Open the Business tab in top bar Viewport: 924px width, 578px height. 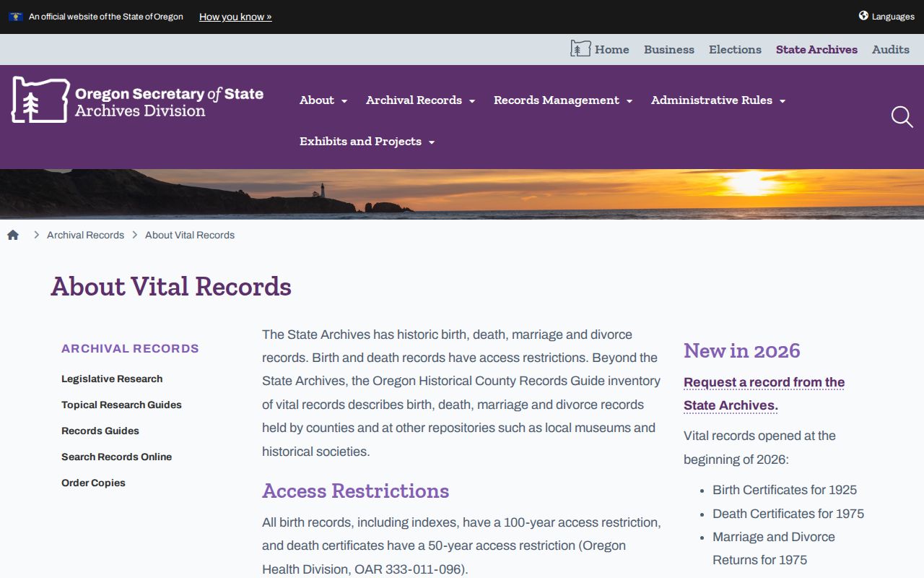coord(669,50)
